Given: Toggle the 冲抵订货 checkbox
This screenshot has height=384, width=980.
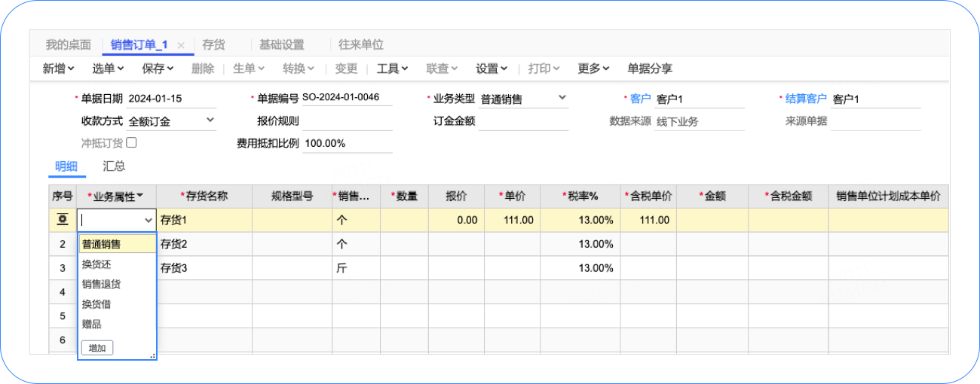Looking at the screenshot, I should [x=131, y=142].
